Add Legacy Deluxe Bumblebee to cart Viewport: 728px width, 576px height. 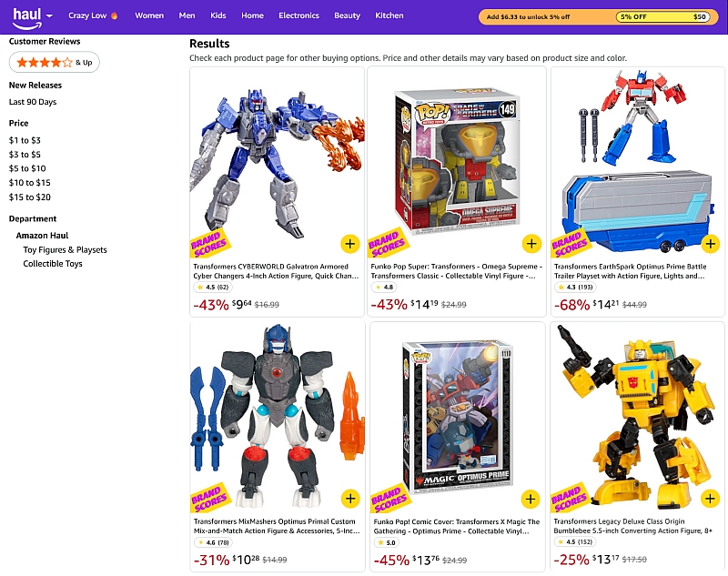click(x=710, y=499)
